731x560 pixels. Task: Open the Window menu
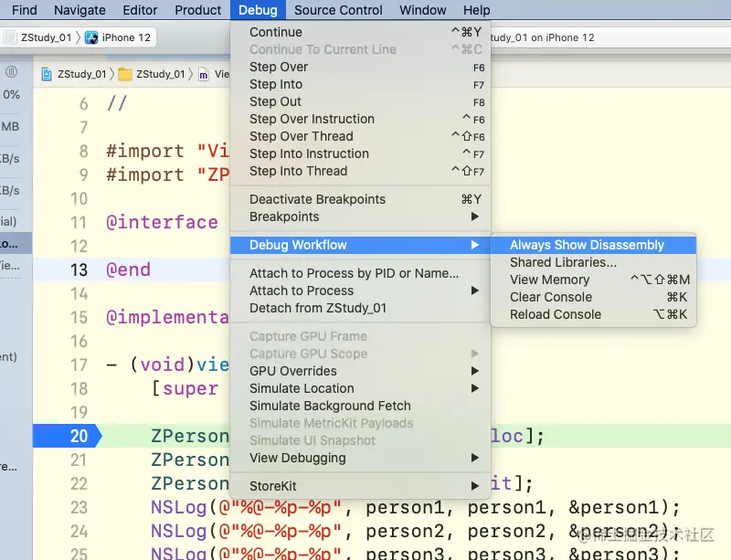point(422,10)
